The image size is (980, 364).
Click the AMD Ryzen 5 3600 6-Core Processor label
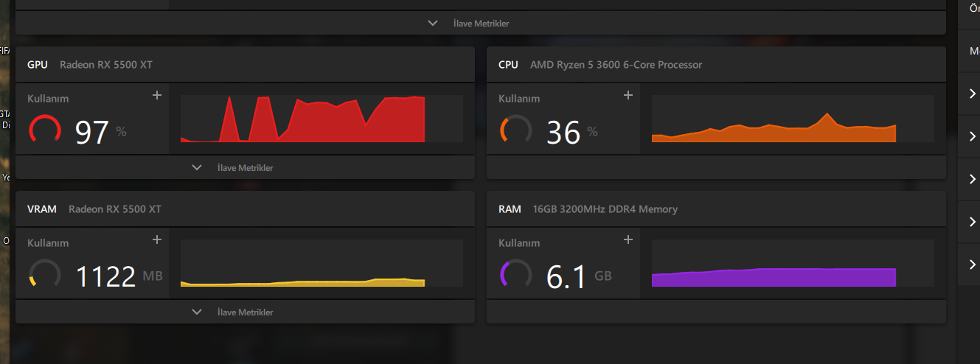click(616, 64)
